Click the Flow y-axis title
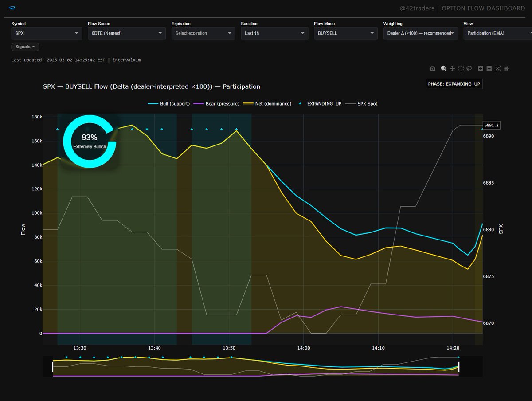The height and width of the screenshot is (401, 532). point(23,229)
